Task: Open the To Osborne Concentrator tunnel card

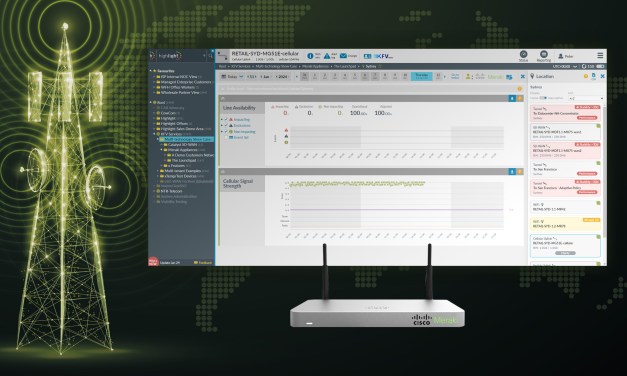Action: pyautogui.click(x=566, y=113)
